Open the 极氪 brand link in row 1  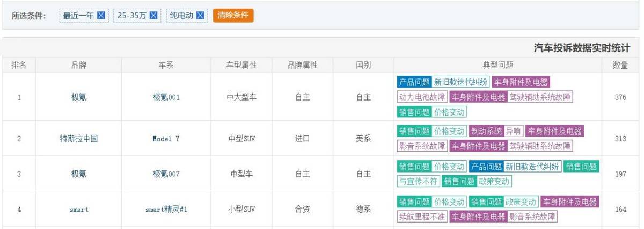click(x=79, y=97)
